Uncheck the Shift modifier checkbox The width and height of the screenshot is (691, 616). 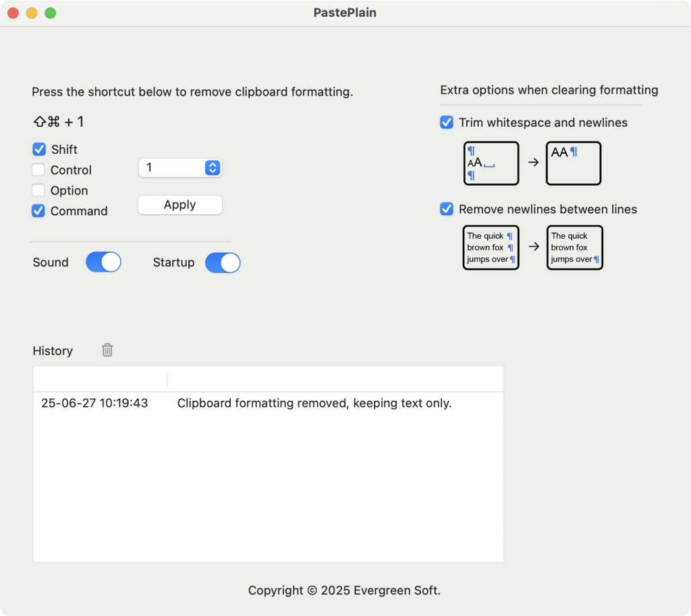pyautogui.click(x=39, y=150)
